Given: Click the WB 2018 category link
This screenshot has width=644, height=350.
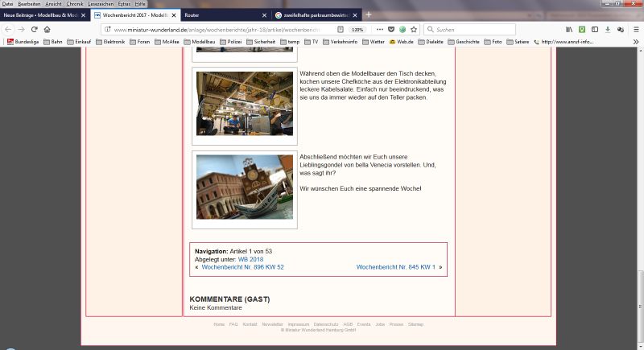Looking at the screenshot, I should click(250, 259).
